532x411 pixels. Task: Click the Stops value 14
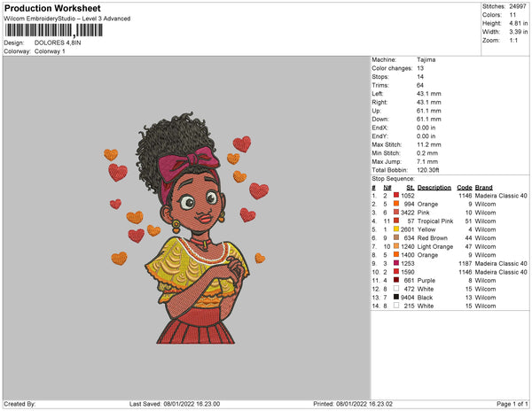click(x=420, y=76)
